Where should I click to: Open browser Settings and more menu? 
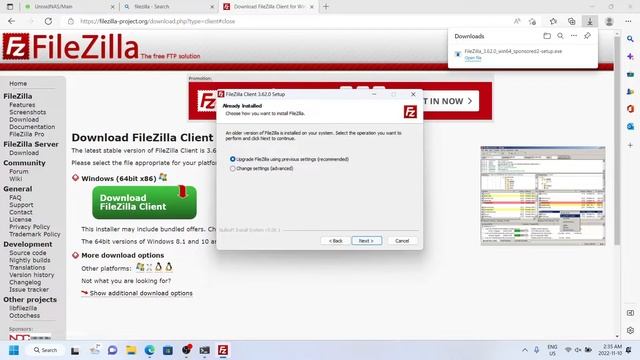pyautogui.click(x=628, y=21)
